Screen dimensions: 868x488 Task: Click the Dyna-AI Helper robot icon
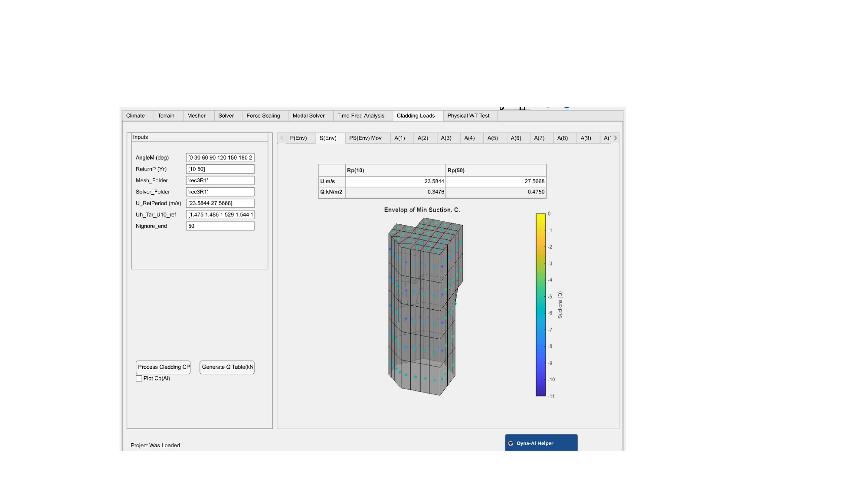click(511, 443)
